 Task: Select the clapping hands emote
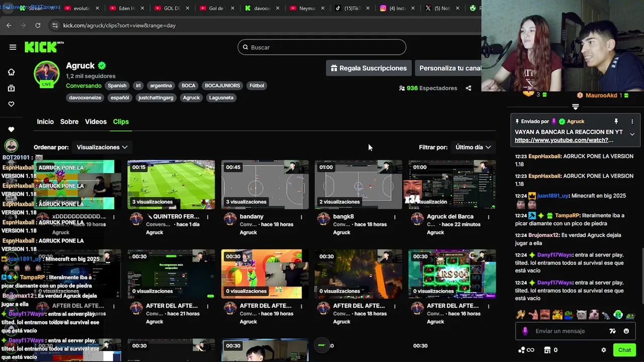coord(521,315)
